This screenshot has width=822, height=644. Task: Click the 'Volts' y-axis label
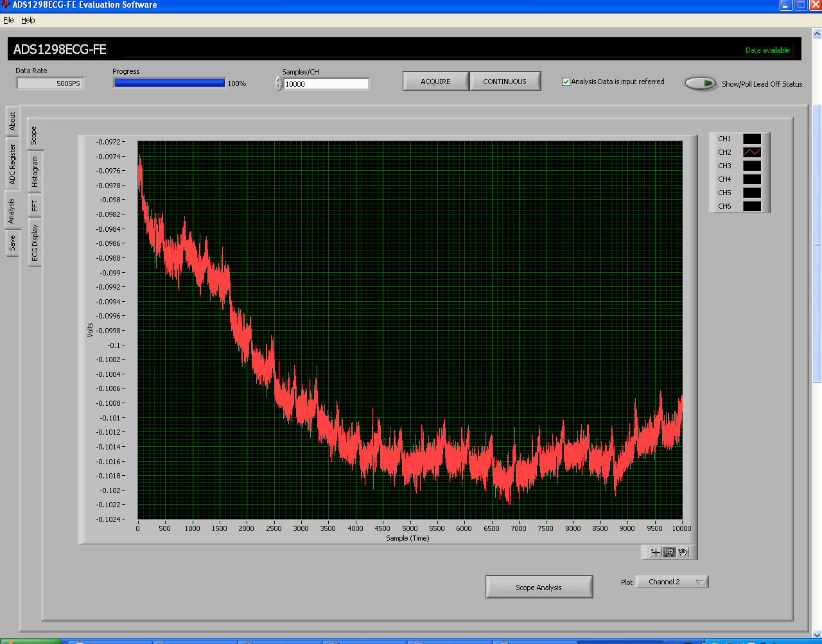91,330
